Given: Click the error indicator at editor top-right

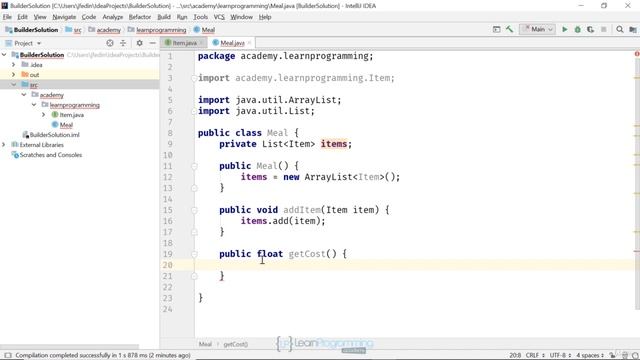Looking at the screenshot, I should point(637,54).
